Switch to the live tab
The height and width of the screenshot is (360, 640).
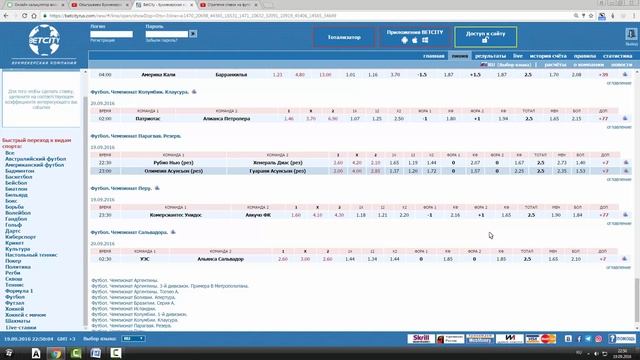(518, 56)
